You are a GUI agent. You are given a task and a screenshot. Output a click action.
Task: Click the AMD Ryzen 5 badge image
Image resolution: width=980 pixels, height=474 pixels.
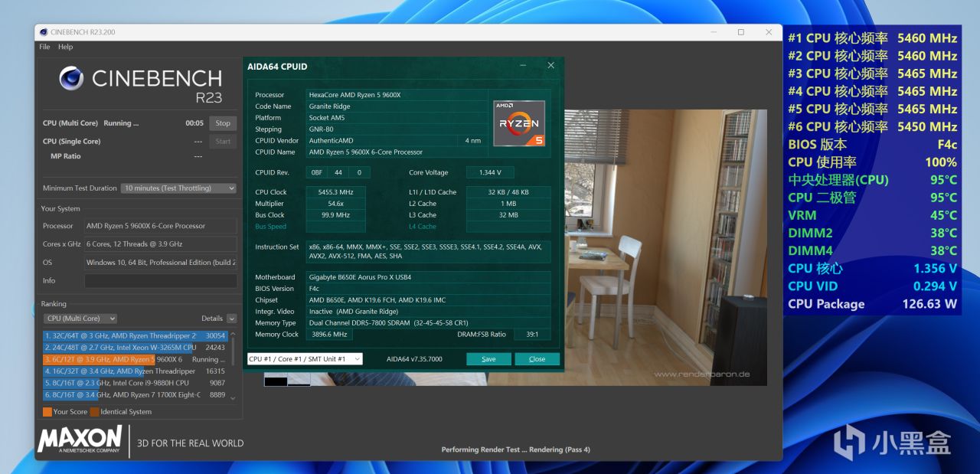point(519,123)
